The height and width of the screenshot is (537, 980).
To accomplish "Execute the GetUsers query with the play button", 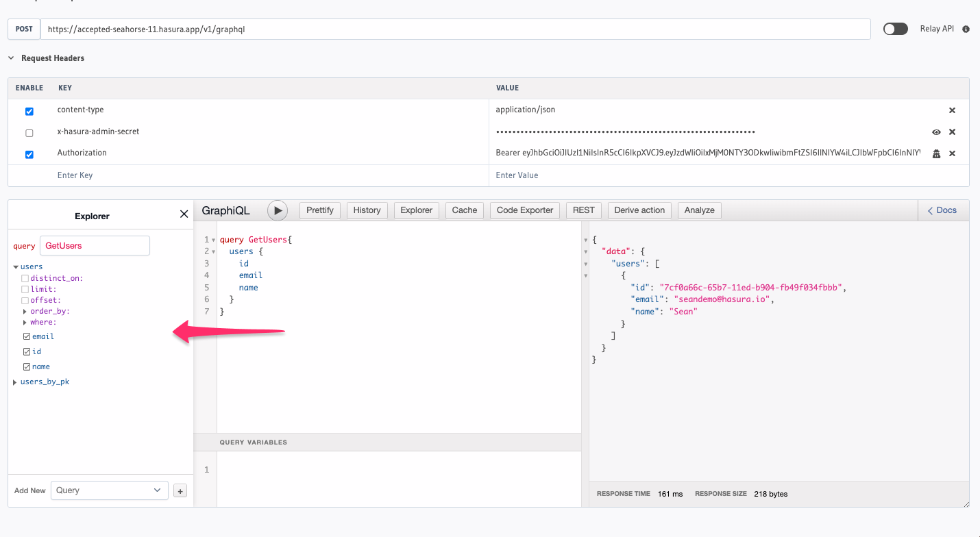I will click(x=277, y=210).
